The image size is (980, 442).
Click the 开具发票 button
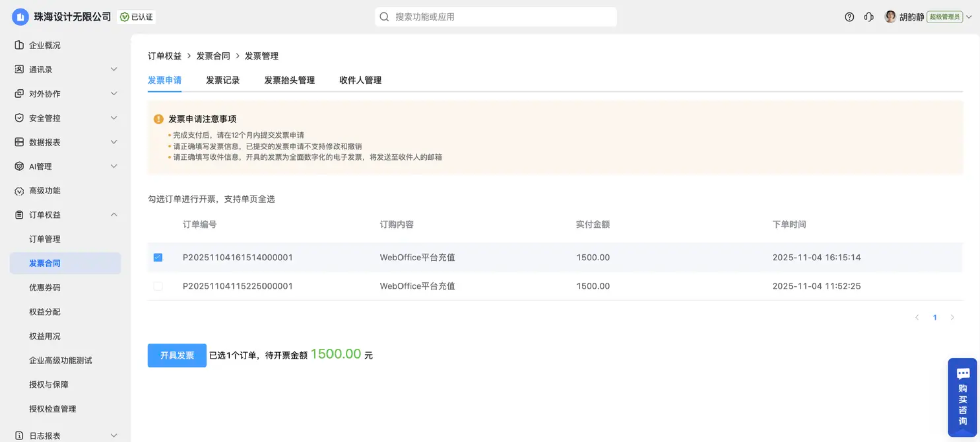click(x=177, y=355)
